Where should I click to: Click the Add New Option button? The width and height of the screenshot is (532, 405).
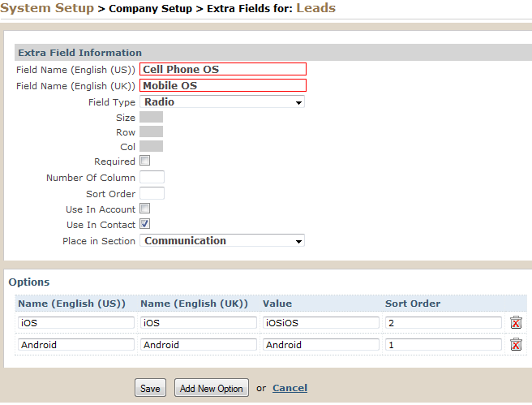click(x=212, y=388)
